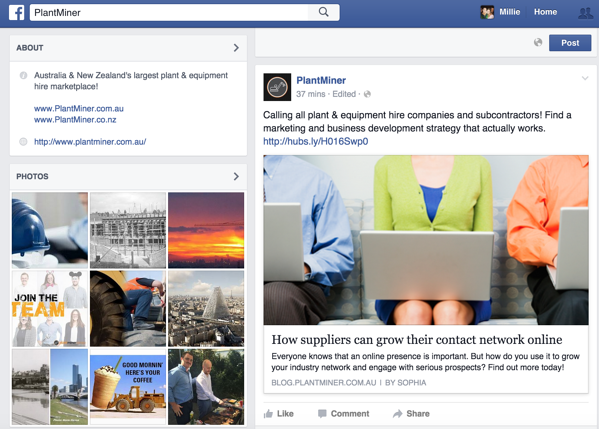Screen dimensions: 599x429
Task: Open the hubs.ly link in post
Action: [x=316, y=141]
